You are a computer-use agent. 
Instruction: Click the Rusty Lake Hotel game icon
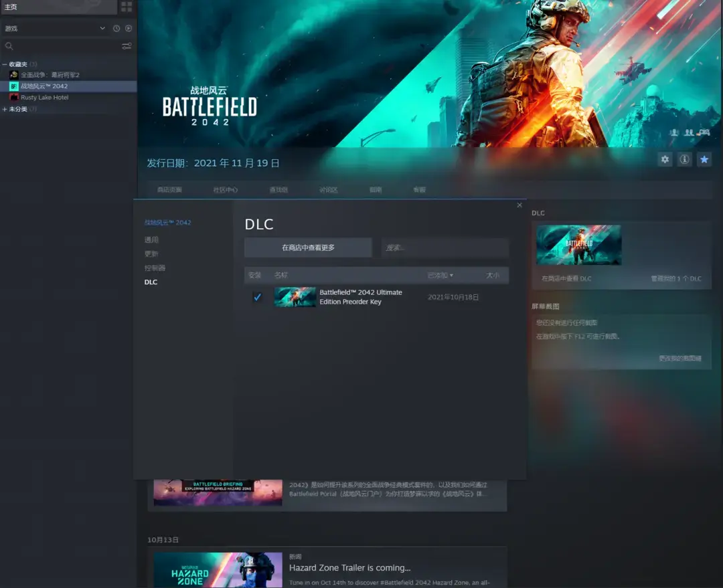coord(14,97)
